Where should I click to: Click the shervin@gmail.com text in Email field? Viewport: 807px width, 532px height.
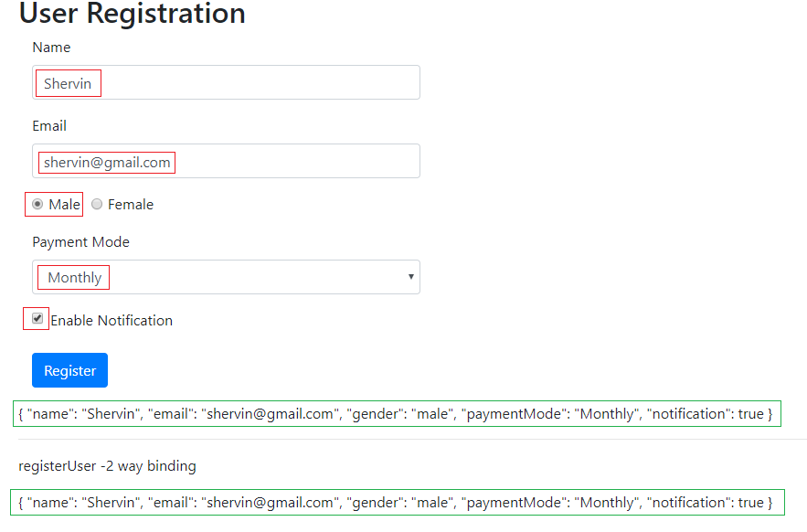pos(105,162)
